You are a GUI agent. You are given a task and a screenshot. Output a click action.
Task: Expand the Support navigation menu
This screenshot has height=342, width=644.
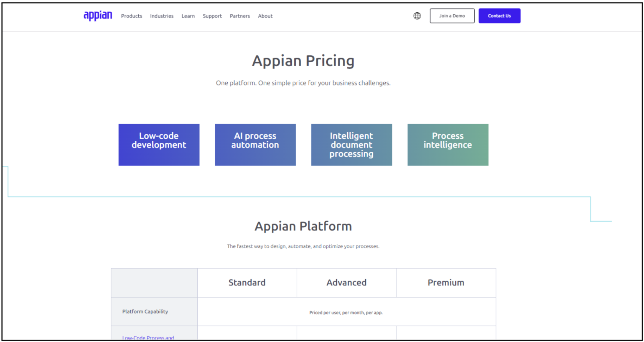pyautogui.click(x=212, y=16)
